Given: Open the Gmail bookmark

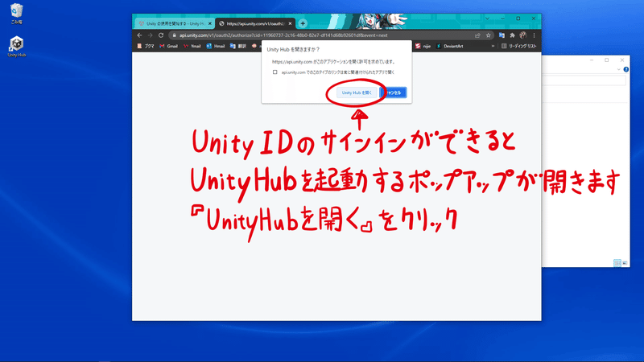Looking at the screenshot, I should click(169, 46).
